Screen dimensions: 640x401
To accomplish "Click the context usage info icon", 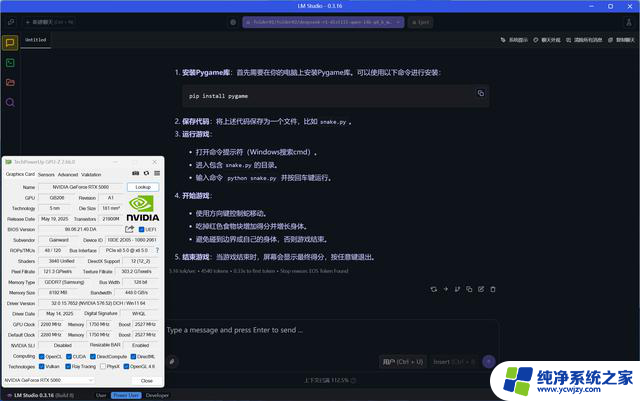I will (353, 380).
